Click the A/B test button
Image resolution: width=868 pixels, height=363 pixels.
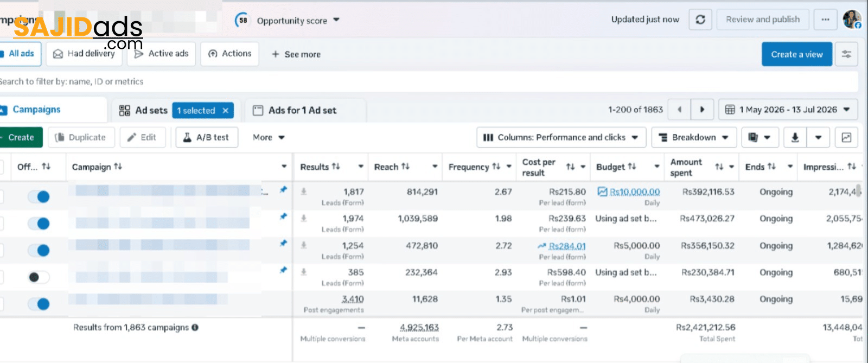tap(207, 137)
